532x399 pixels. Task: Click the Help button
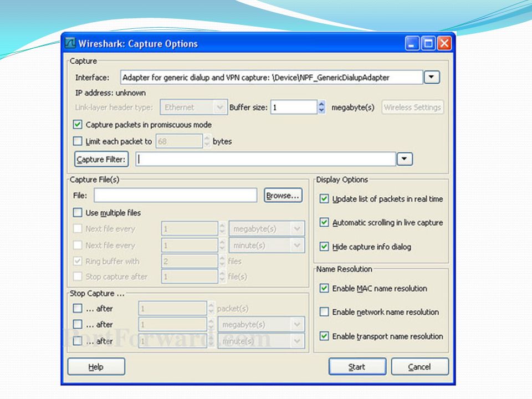pyautogui.click(x=96, y=366)
